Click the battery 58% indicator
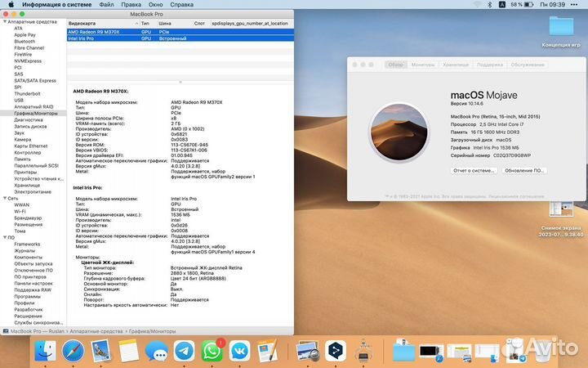 (x=522, y=5)
